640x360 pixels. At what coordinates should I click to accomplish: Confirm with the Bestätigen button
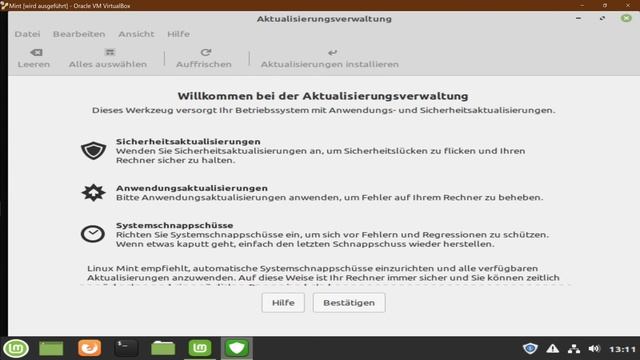pos(349,303)
